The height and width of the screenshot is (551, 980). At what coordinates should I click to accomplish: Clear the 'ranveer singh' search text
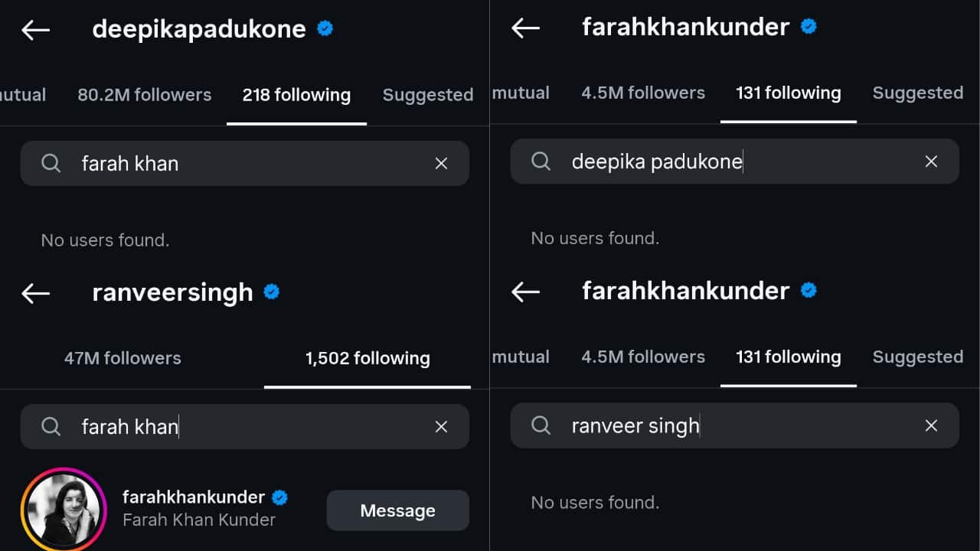[x=931, y=425]
